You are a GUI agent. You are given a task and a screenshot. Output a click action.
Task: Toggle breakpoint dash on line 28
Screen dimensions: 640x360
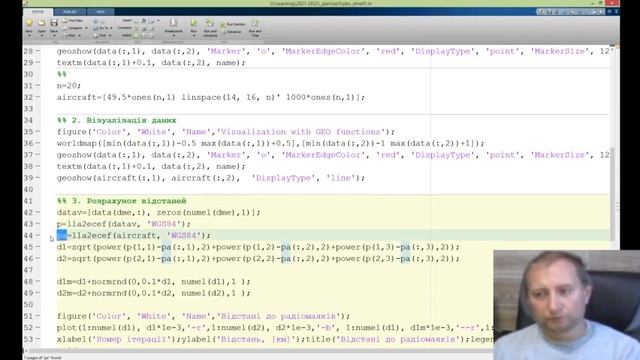(x=38, y=51)
